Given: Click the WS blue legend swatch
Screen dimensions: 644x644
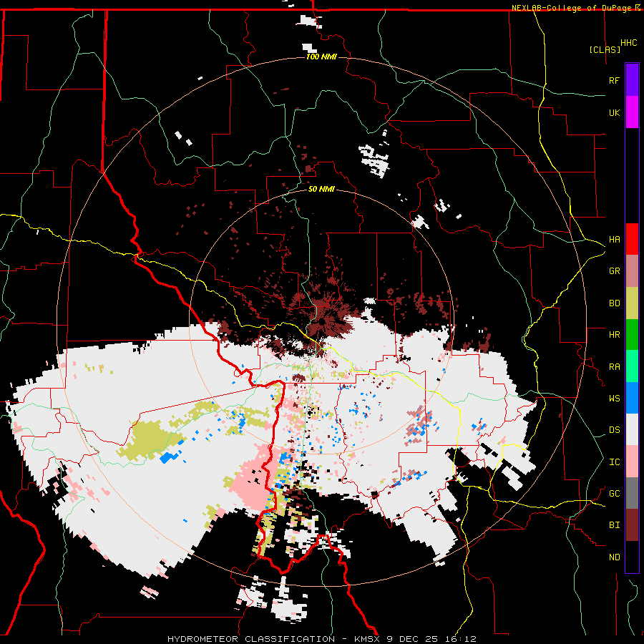Looking at the screenshot, I should (x=632, y=398).
